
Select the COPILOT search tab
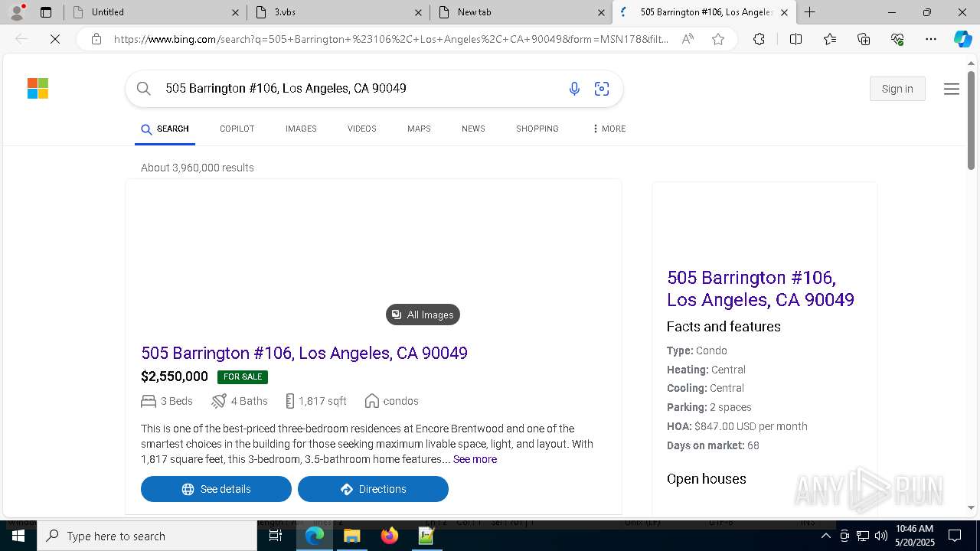(237, 129)
